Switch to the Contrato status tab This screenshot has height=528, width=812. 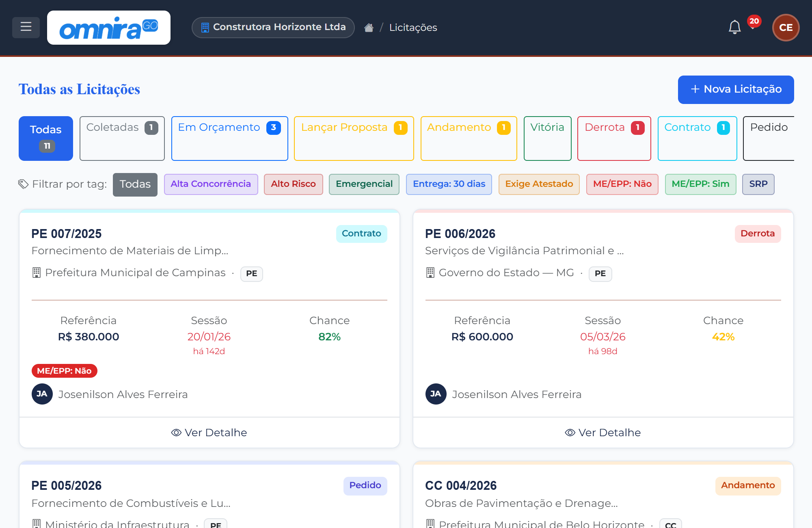click(698, 138)
